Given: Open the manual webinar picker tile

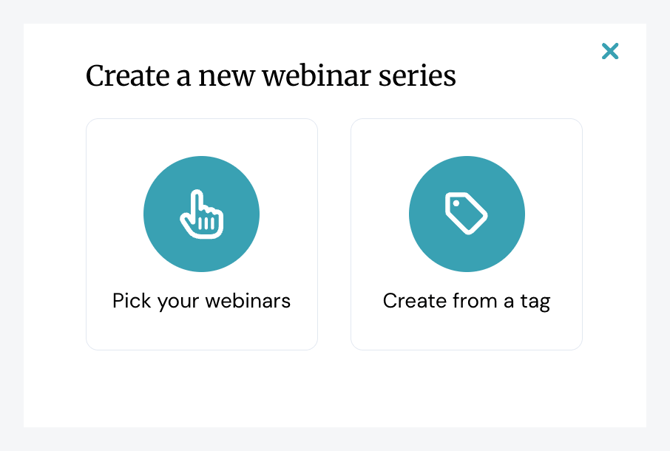Looking at the screenshot, I should point(201,234).
